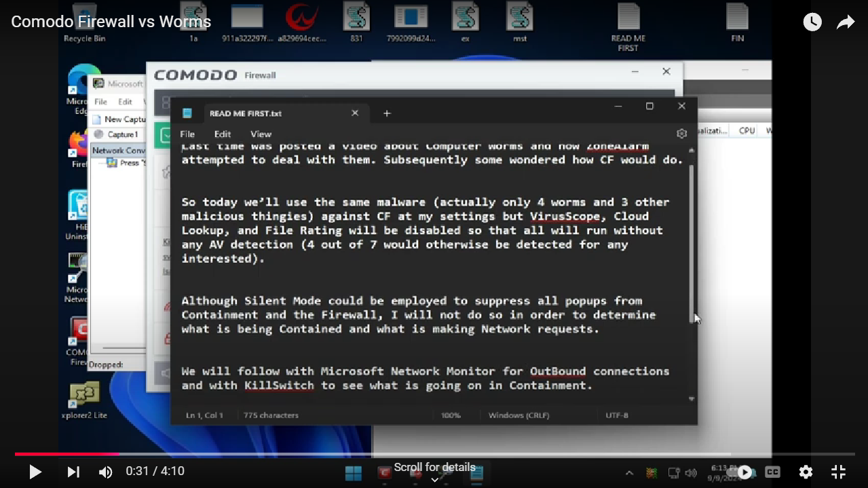Close the READ ME FIRST.txt tab

355,113
